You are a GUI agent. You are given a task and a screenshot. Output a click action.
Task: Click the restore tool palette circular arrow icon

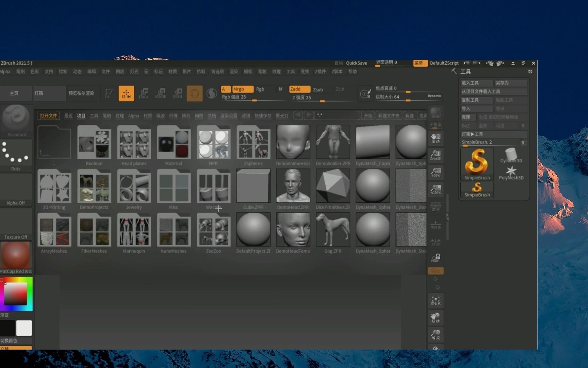[x=530, y=72]
